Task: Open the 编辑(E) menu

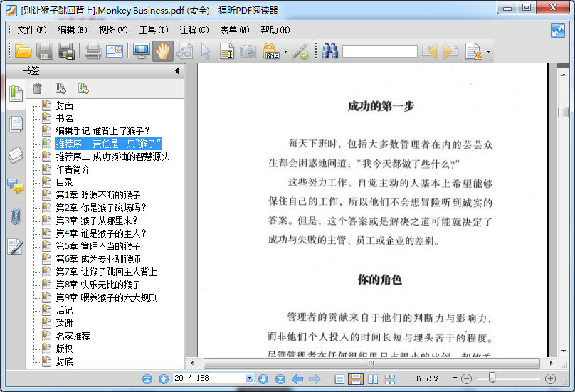Action: point(73,30)
